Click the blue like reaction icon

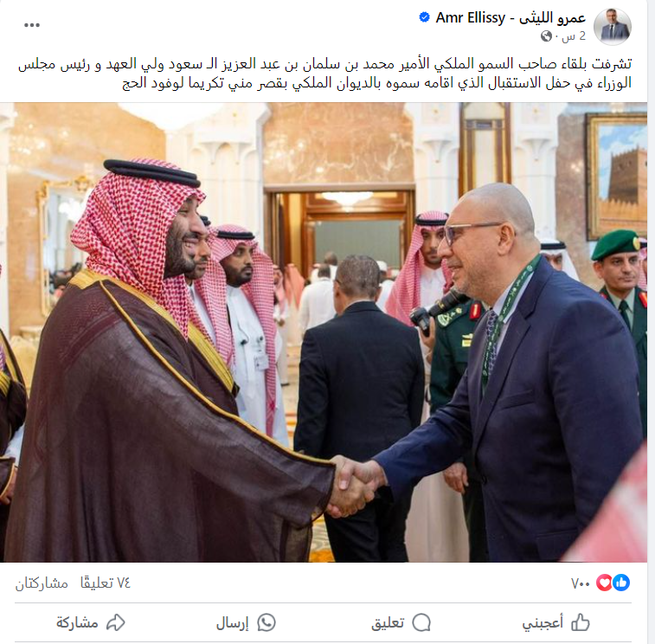click(621, 583)
